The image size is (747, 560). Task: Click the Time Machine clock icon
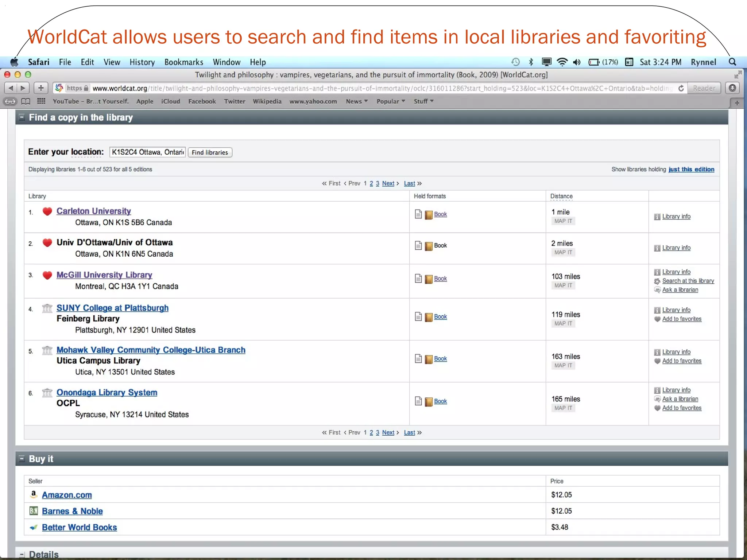coord(515,62)
